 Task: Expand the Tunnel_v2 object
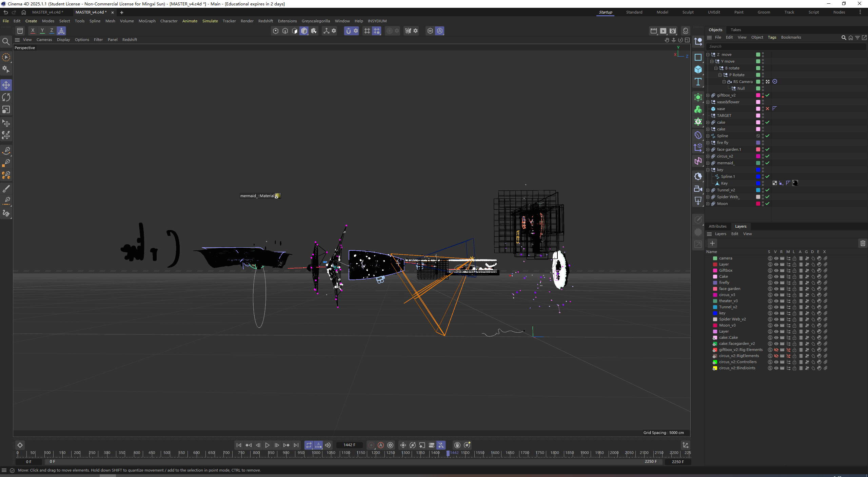708,190
